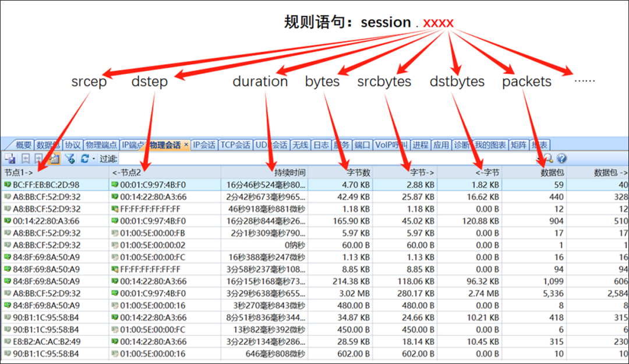Click the icon beside 01:00:5E:00:00:02
The image size is (629, 364).
[x=115, y=245]
